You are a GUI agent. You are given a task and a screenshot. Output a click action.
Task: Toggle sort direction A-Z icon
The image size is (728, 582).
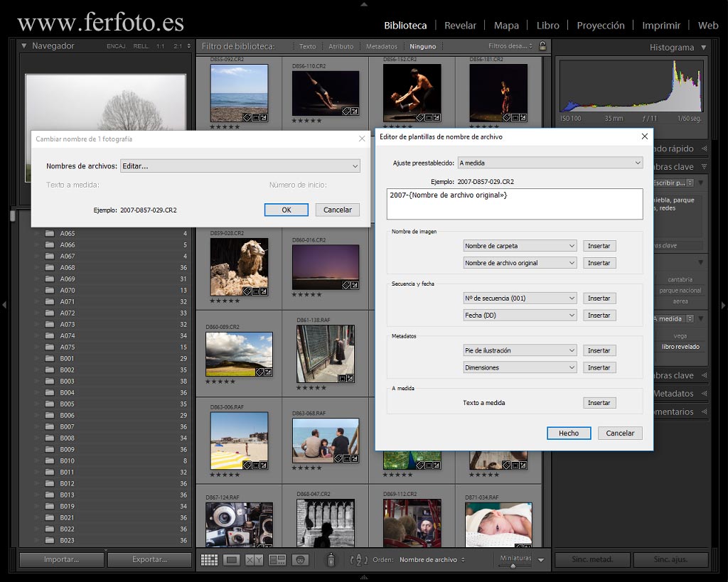click(358, 560)
